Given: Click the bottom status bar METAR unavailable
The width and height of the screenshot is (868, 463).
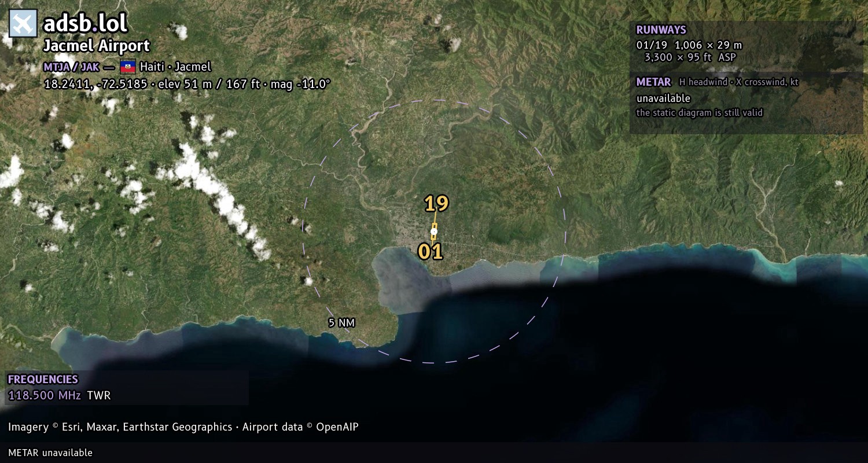Looking at the screenshot, I should point(50,453).
